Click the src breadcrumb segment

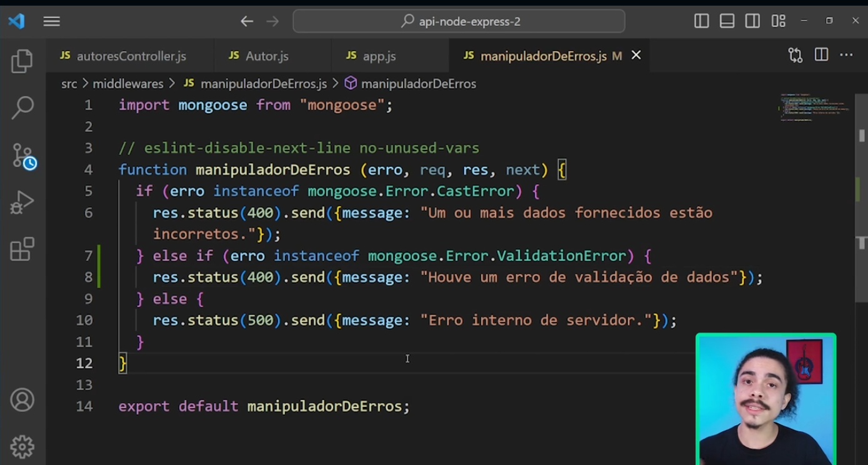(x=69, y=84)
